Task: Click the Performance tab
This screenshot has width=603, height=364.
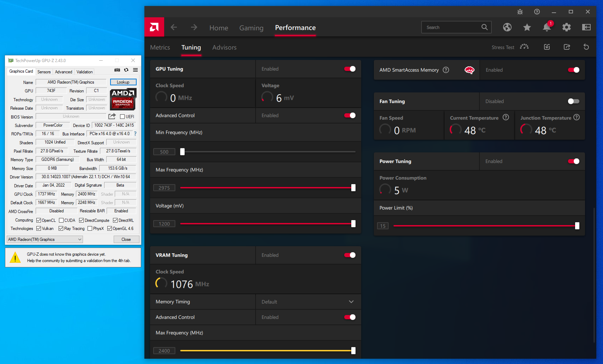Action: [295, 28]
